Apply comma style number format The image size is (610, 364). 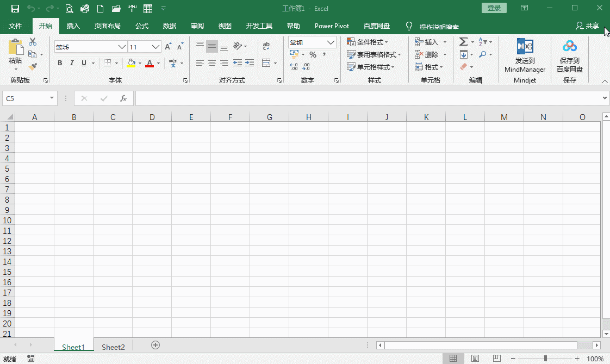[324, 55]
